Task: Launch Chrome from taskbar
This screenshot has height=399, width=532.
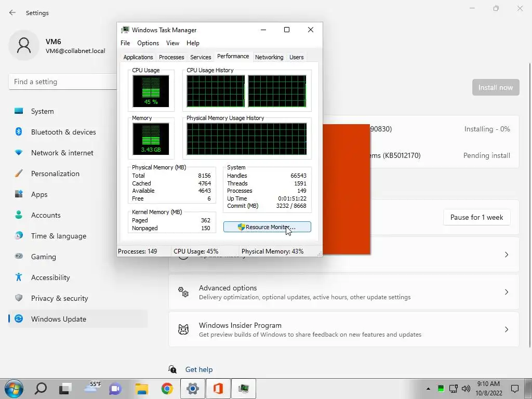Action: pos(167,389)
